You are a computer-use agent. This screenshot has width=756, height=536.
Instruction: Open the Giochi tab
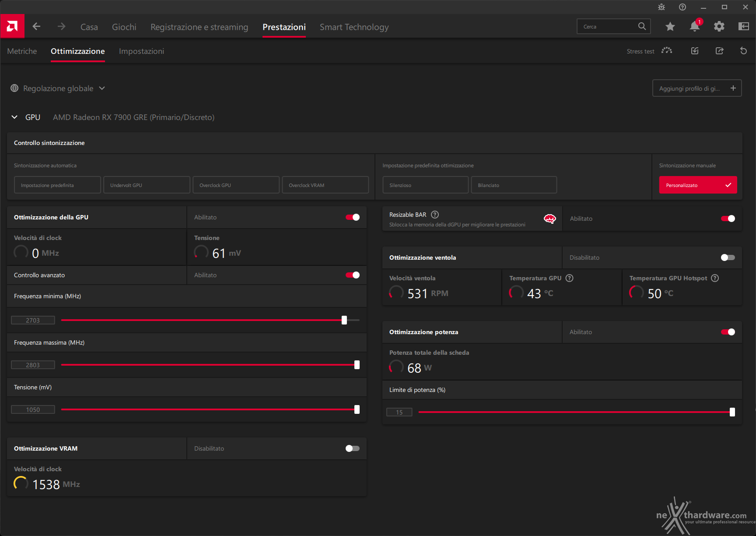[x=124, y=27]
